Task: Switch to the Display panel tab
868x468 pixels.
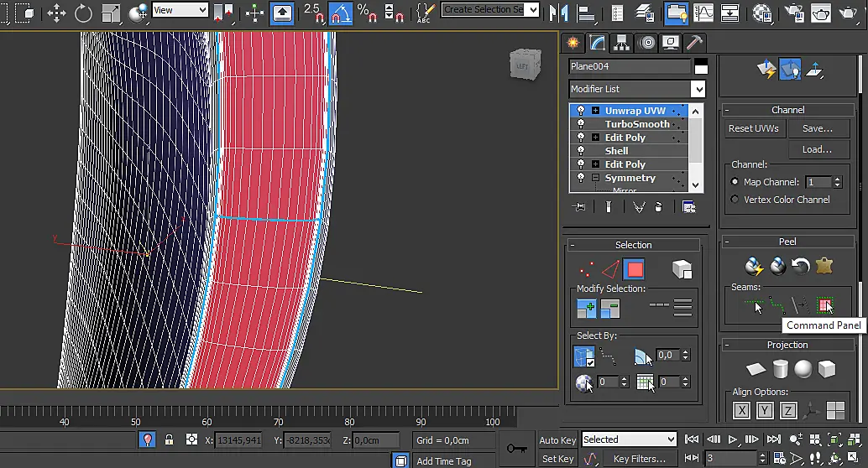Action: tap(671, 43)
